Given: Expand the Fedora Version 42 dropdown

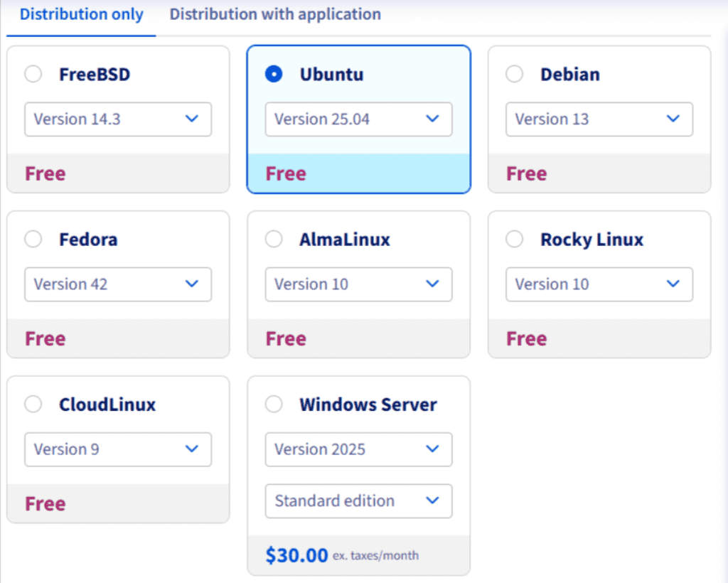Looking at the screenshot, I should click(118, 284).
